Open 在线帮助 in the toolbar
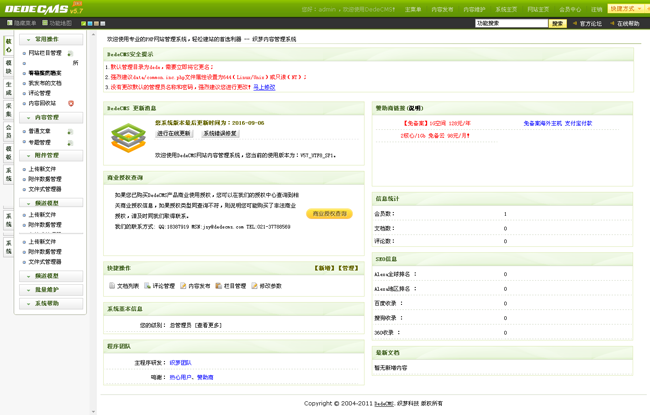Viewport: 650px width, 415px height. pos(628,24)
